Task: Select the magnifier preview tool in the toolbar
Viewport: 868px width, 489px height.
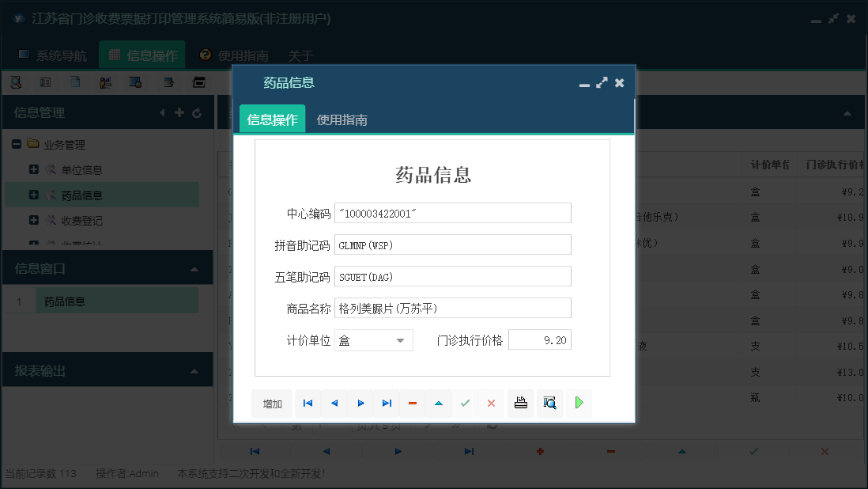Action: (17, 81)
